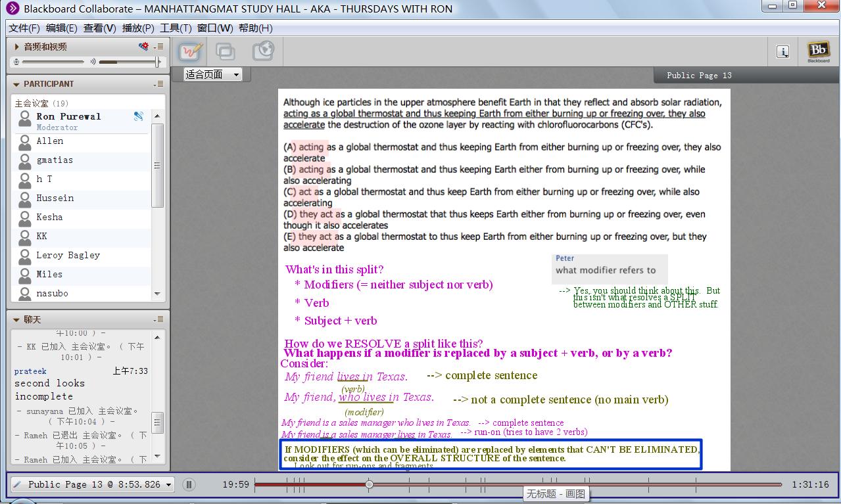Click the participant list scrollbar

pos(157,166)
